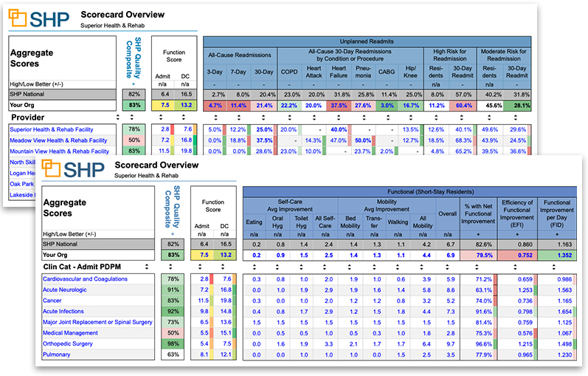
Task: Sort the Oral Hyg column
Action: (x=277, y=267)
